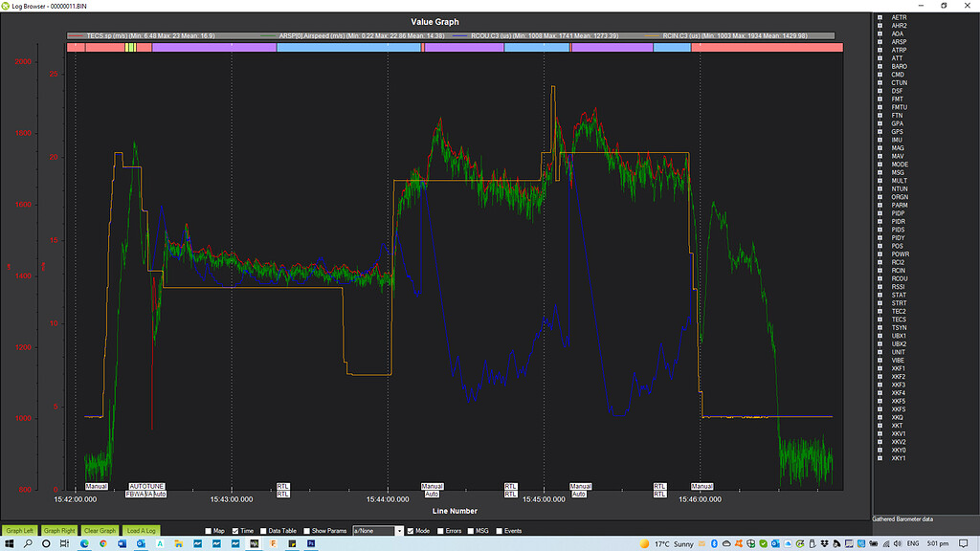Disable the Mode overlay checkbox
This screenshot has height=551, width=980.
[x=412, y=530]
